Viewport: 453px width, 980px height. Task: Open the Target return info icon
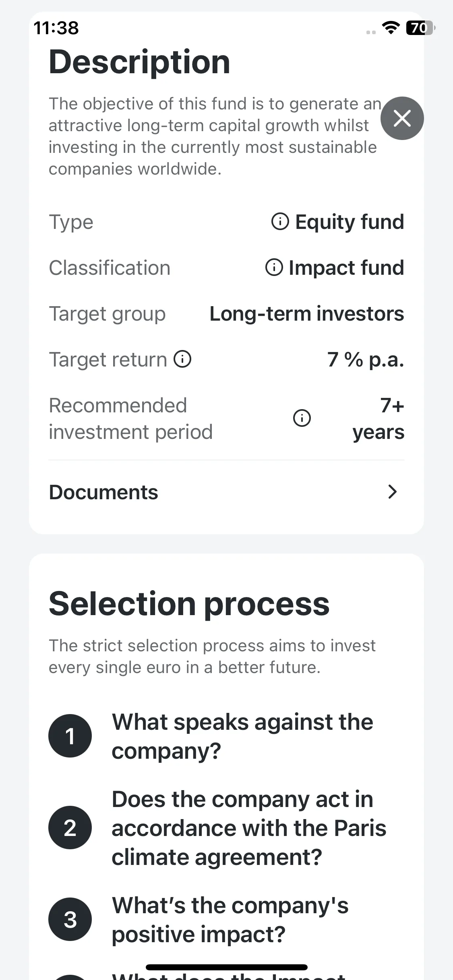[x=182, y=359]
